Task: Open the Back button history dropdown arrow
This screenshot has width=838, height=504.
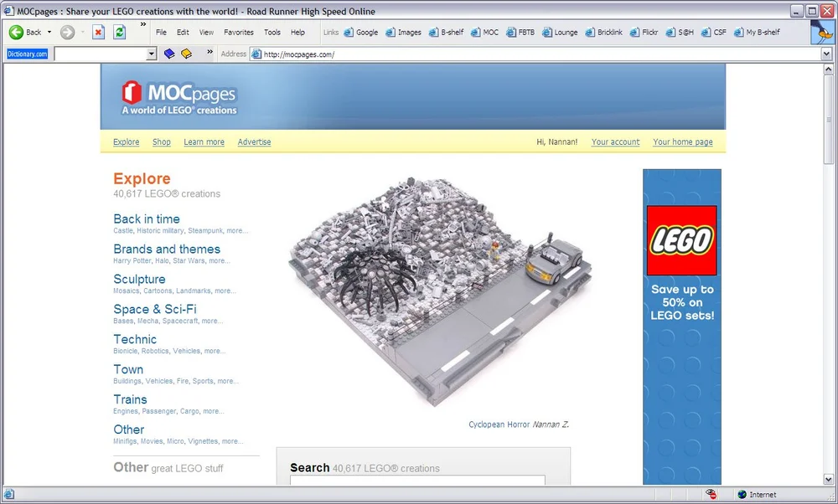Action: point(49,33)
